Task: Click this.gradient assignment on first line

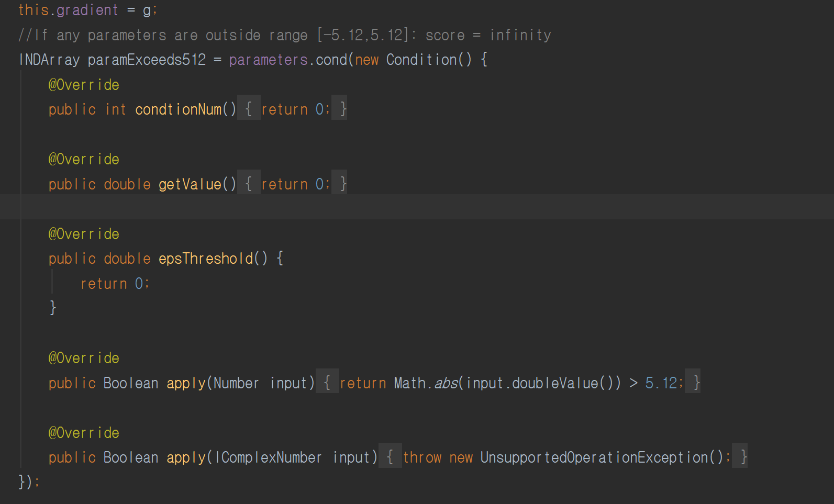Action: pyautogui.click(x=68, y=10)
